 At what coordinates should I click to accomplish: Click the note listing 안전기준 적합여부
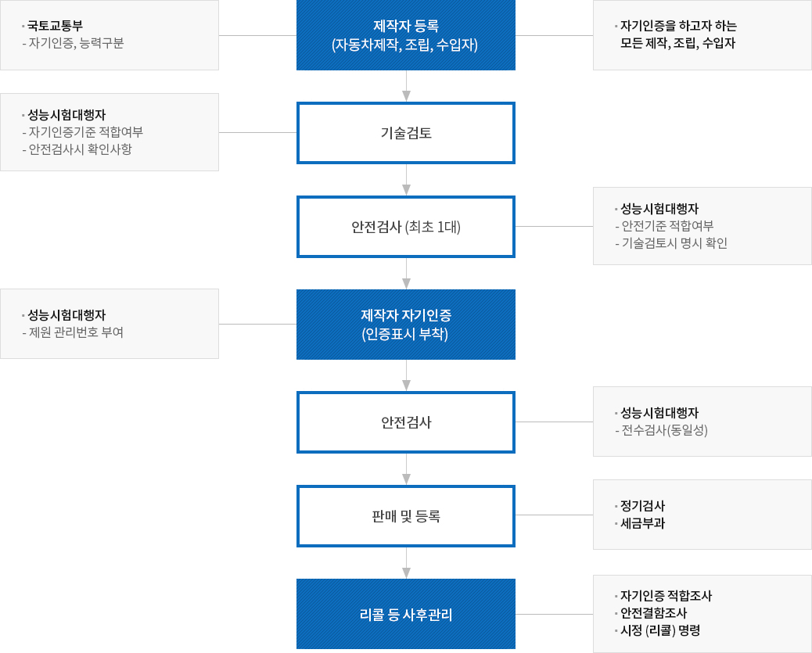tap(702, 226)
